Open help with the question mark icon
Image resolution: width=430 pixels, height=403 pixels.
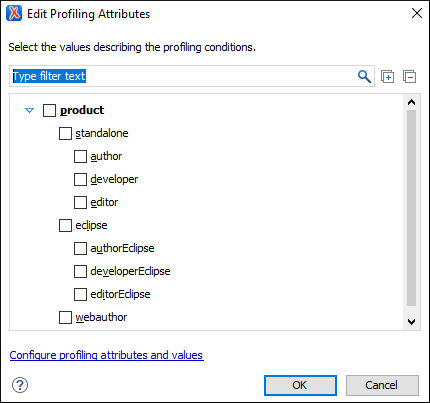pyautogui.click(x=20, y=385)
